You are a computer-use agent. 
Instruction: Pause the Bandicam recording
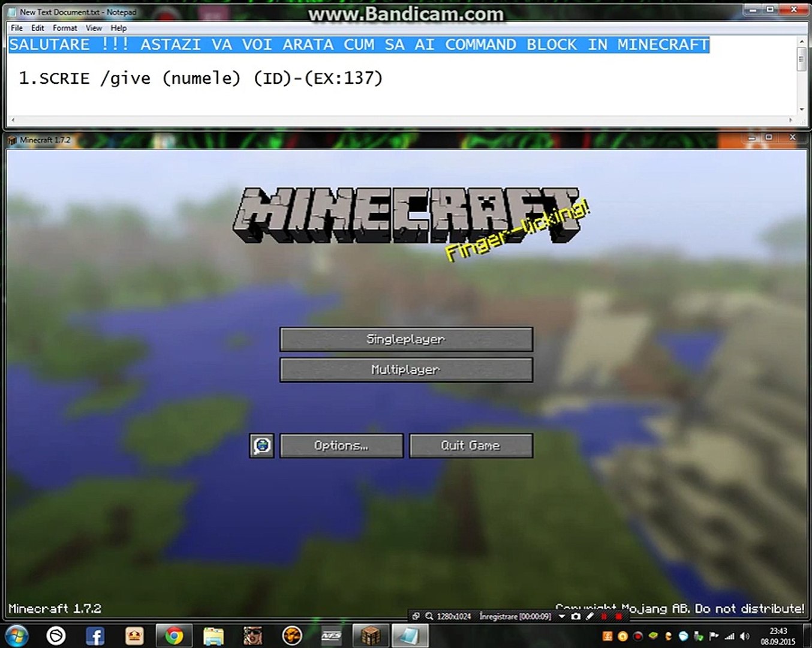pyautogui.click(x=604, y=616)
